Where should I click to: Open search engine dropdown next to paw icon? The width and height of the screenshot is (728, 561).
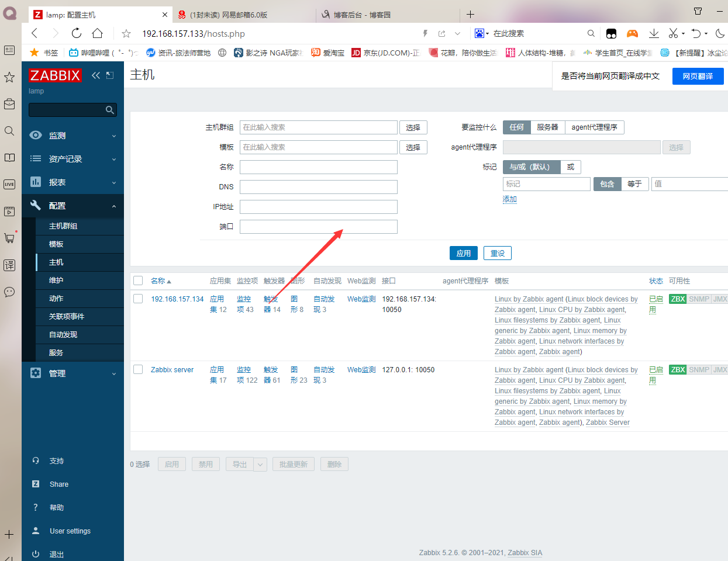(x=487, y=34)
